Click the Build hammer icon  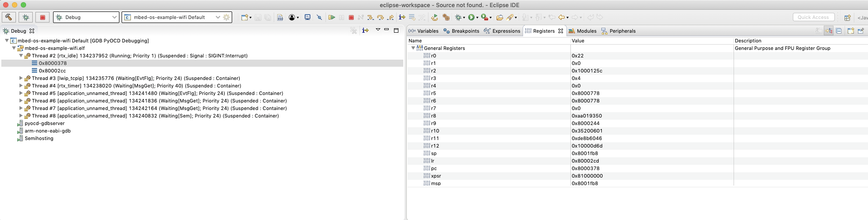(9, 17)
